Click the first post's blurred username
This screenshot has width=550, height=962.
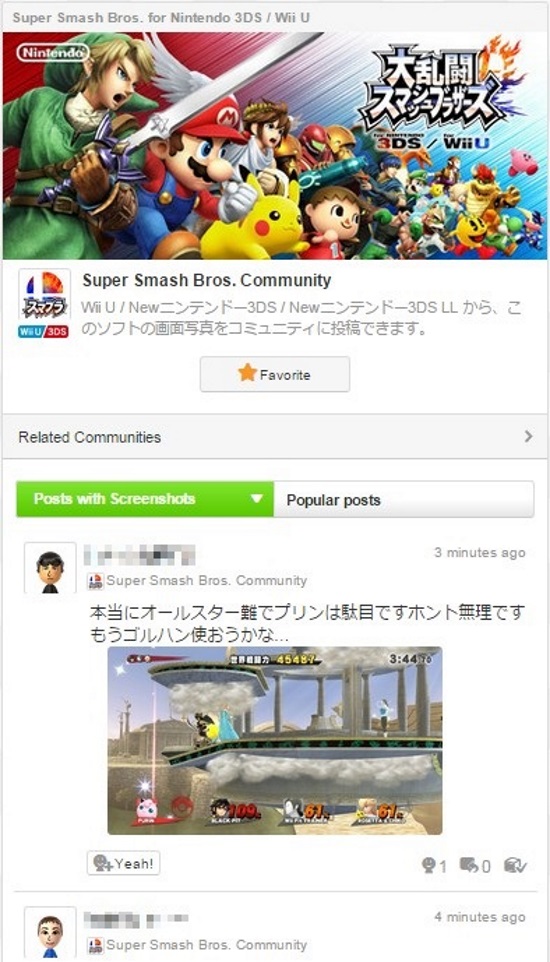139,555
